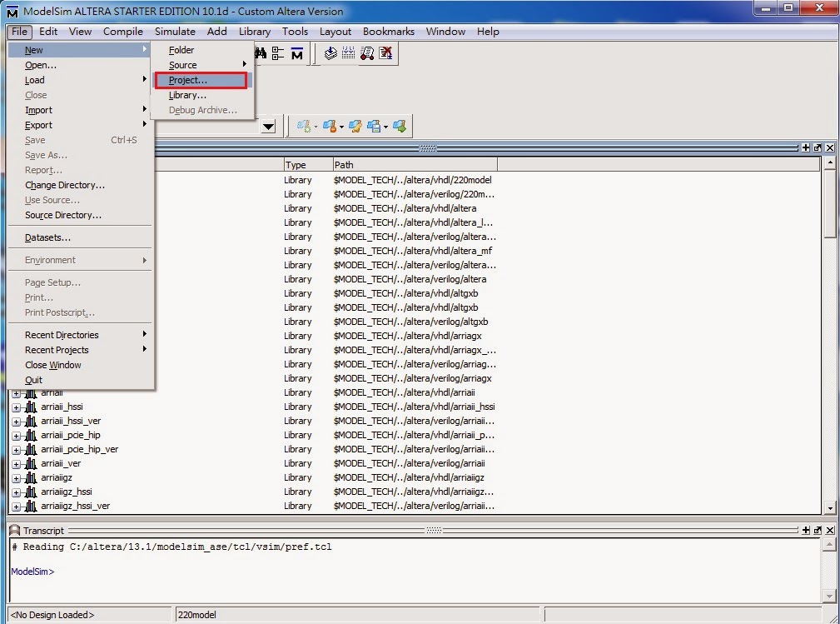Click the library list scroll-down arrow
Image resolution: width=840 pixels, height=624 pixels.
(830, 507)
